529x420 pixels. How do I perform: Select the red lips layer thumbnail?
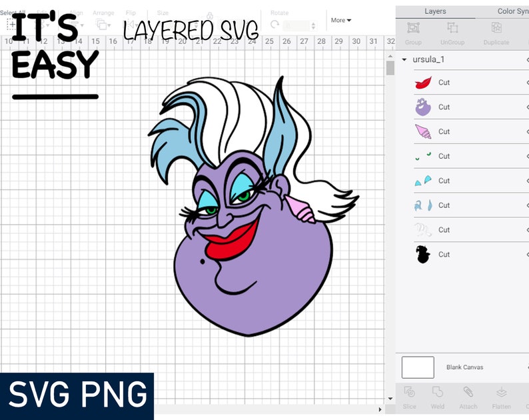click(x=423, y=83)
